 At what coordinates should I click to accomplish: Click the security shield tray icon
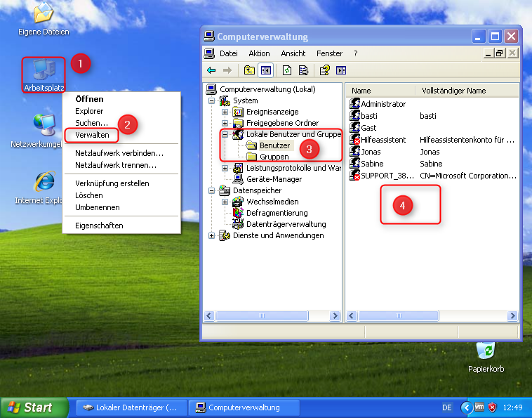point(492,407)
